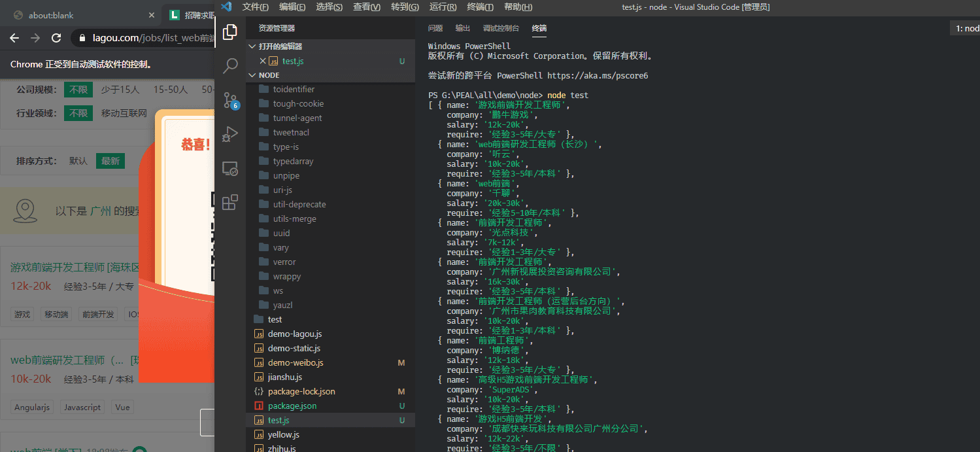Screen dimensions: 980x452
Task: Click the Vue job tag
Action: 122,407
